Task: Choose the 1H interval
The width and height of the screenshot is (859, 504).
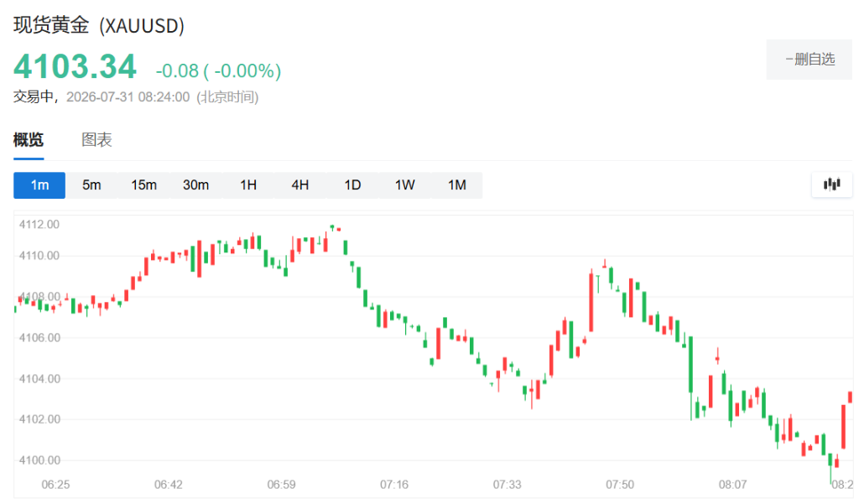Action: (248, 185)
